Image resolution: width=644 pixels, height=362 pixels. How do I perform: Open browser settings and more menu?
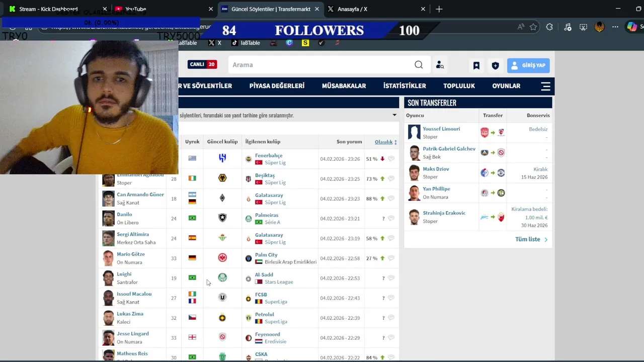pos(615,27)
